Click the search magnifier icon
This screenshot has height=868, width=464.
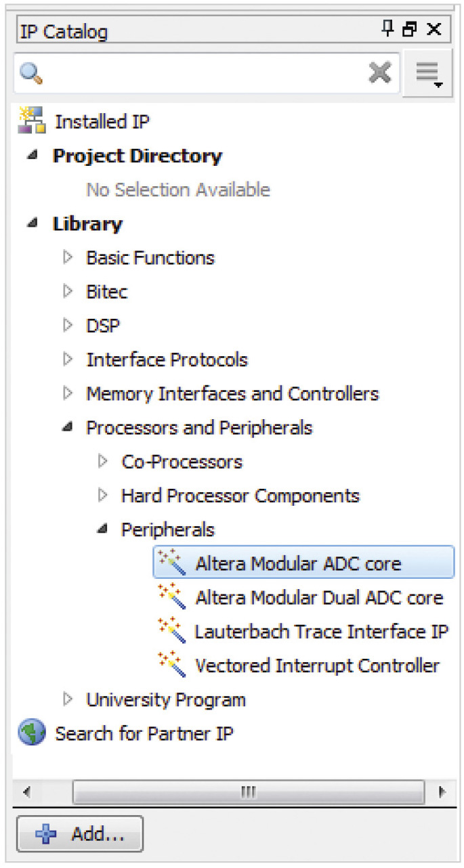click(x=32, y=72)
